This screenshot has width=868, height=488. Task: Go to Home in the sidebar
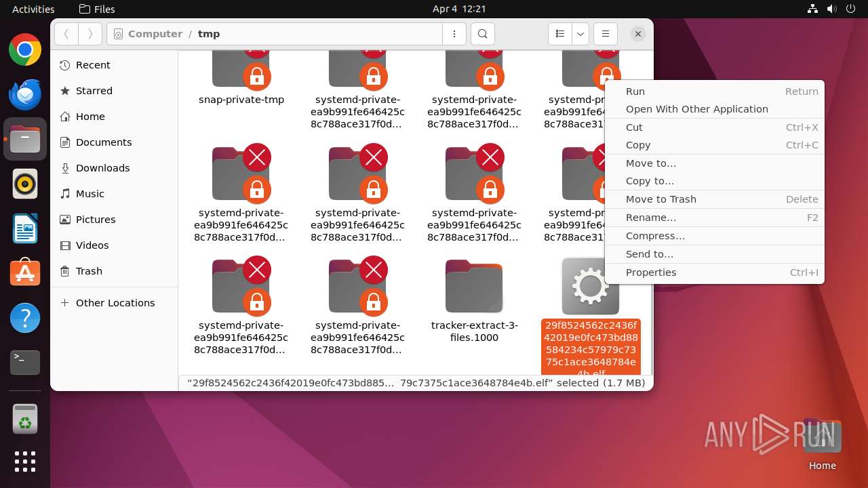pos(114,117)
